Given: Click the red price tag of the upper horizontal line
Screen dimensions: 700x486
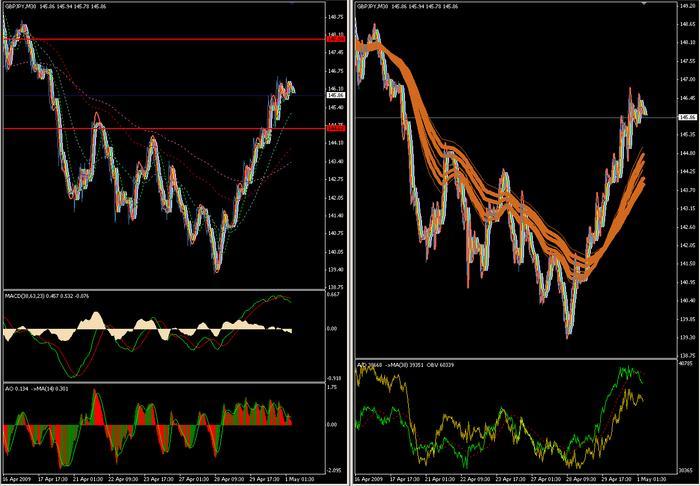Looking at the screenshot, I should tap(336, 39).
